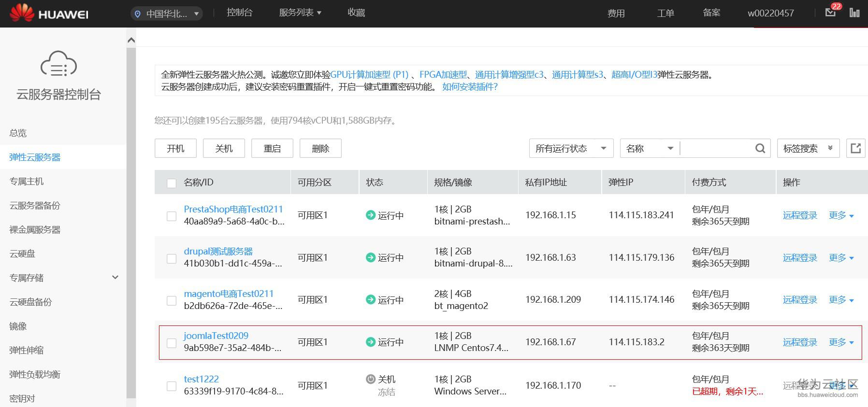Open the test1222 server name link
Image resolution: width=868 pixels, height=407 pixels.
pos(201,379)
